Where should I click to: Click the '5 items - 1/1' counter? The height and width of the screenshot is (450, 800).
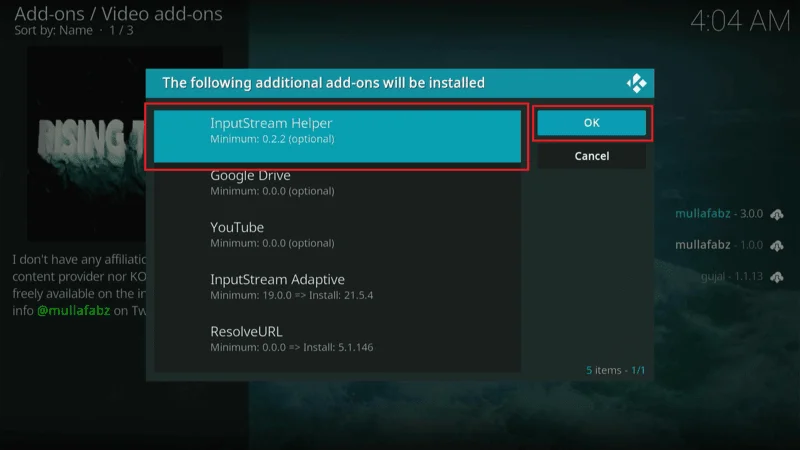(615, 370)
